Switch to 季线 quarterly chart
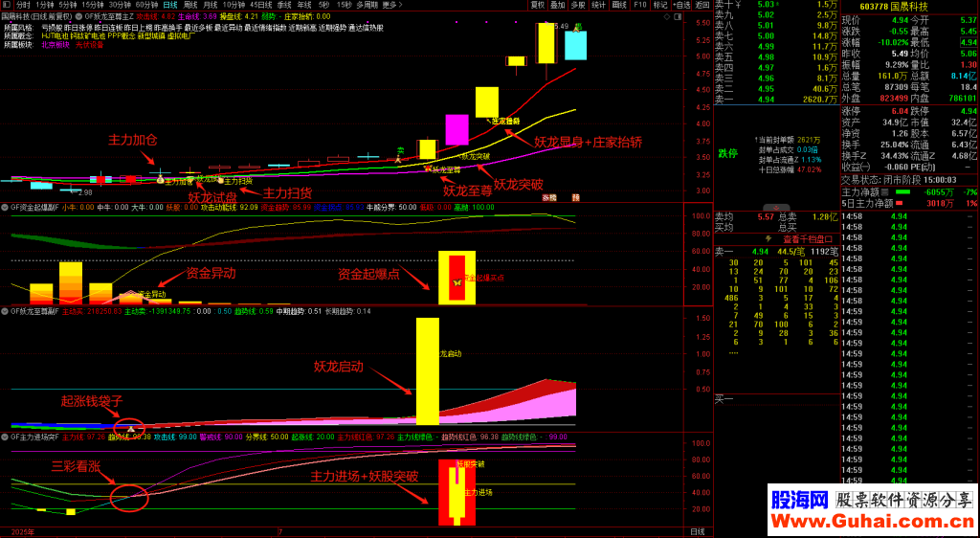Screen dimensions: 980x538 pos(285,5)
